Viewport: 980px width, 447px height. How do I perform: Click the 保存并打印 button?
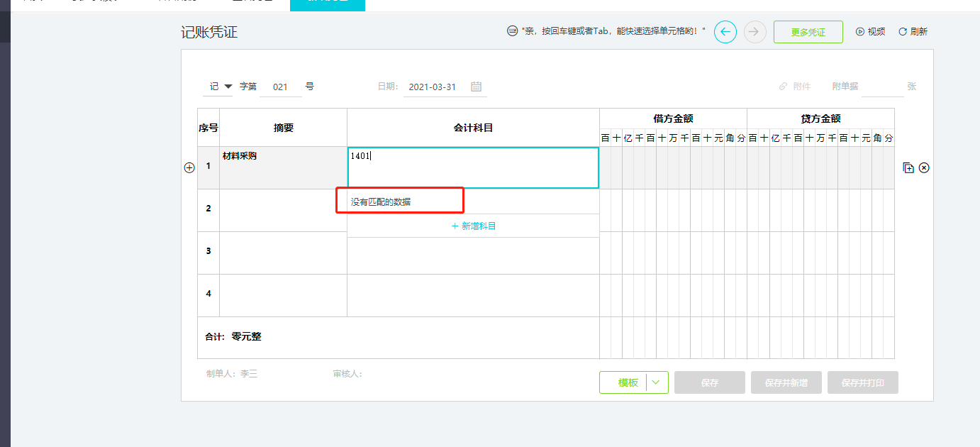863,382
